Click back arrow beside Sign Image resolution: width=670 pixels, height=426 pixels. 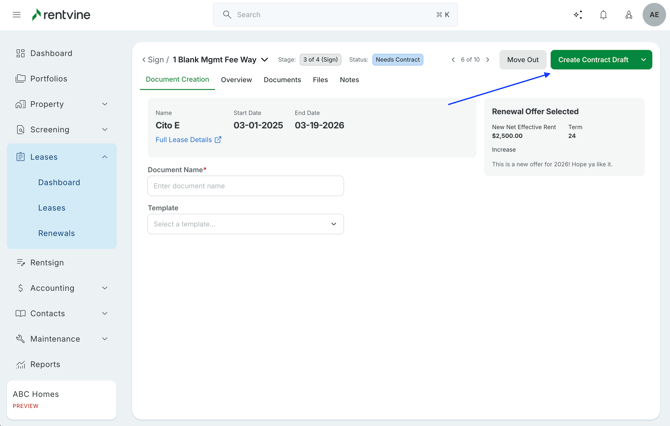pyautogui.click(x=144, y=60)
